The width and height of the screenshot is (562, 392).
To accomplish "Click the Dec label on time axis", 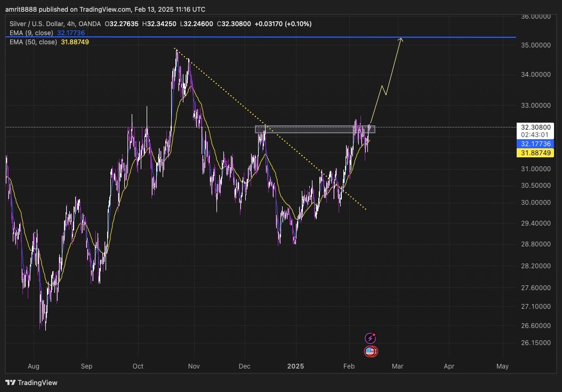I will (x=244, y=366).
